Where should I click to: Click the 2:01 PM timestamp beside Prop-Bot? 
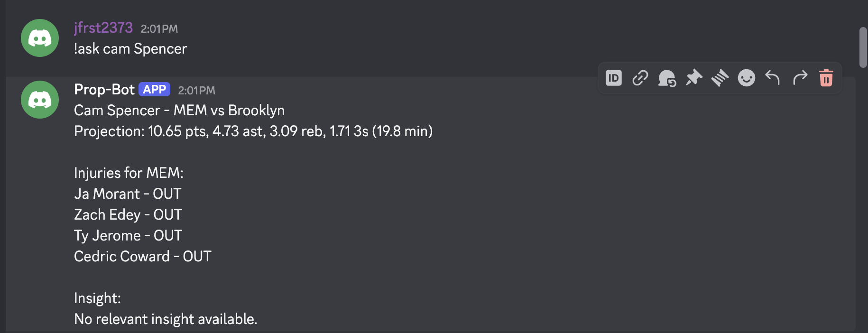point(196,91)
